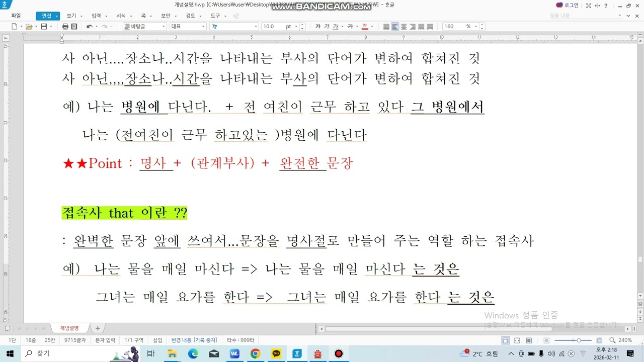Click the Redo arrow icon

(x=104, y=27)
